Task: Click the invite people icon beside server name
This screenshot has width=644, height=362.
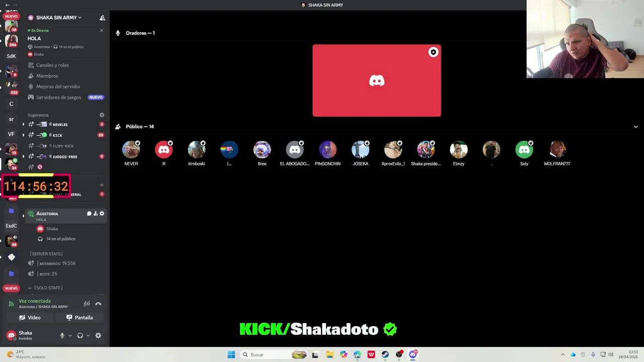Action: 102,18
